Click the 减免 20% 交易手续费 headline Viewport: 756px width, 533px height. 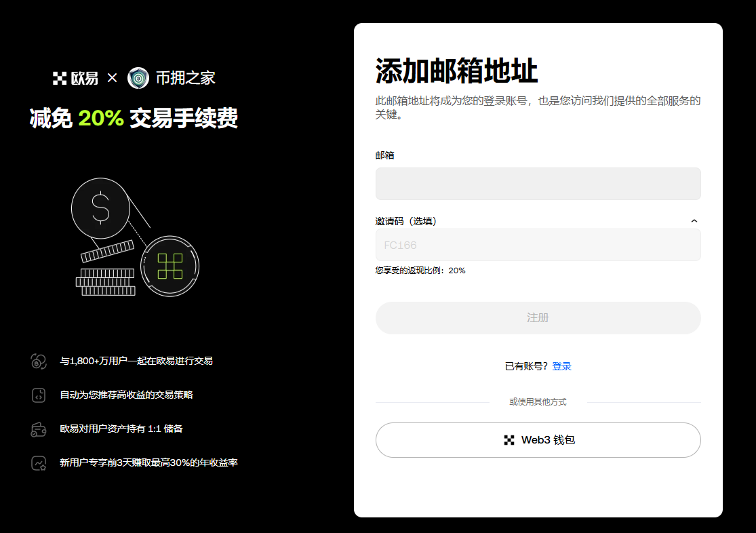pos(134,118)
